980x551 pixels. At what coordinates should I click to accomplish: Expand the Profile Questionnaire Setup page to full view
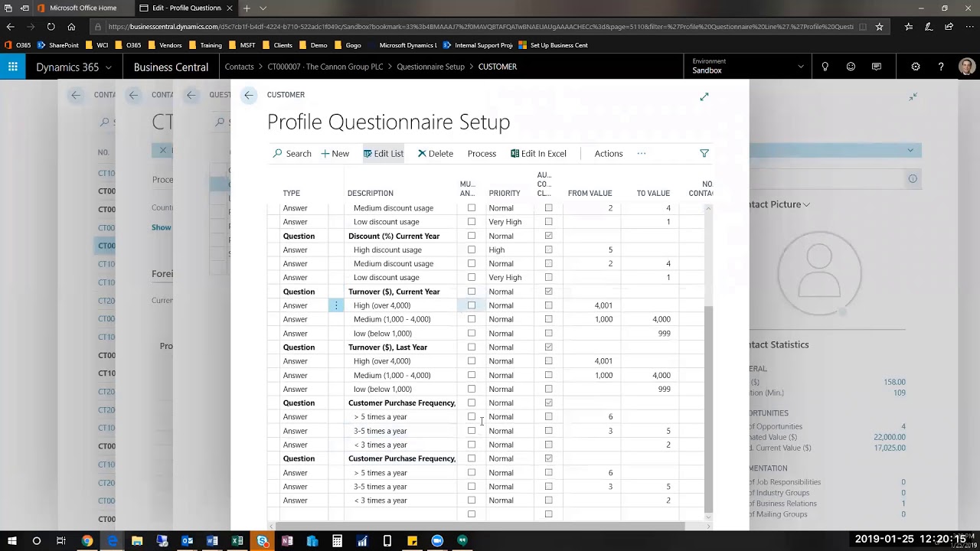click(x=704, y=96)
